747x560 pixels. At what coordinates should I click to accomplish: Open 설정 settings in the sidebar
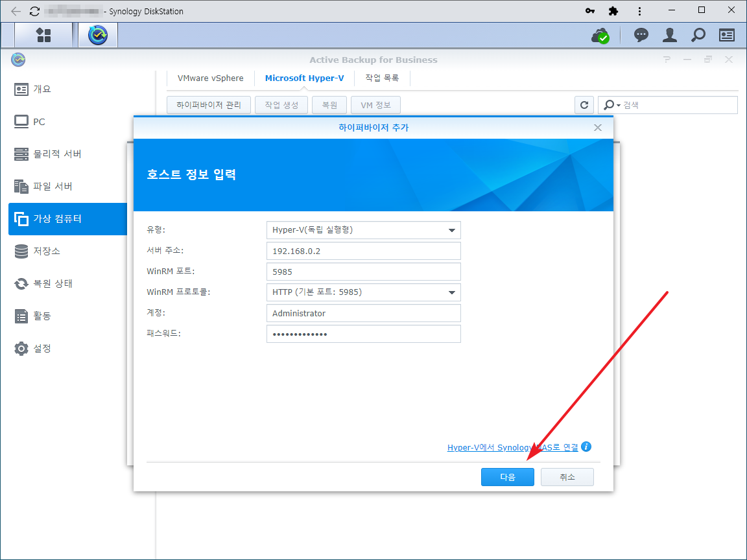pos(33,348)
